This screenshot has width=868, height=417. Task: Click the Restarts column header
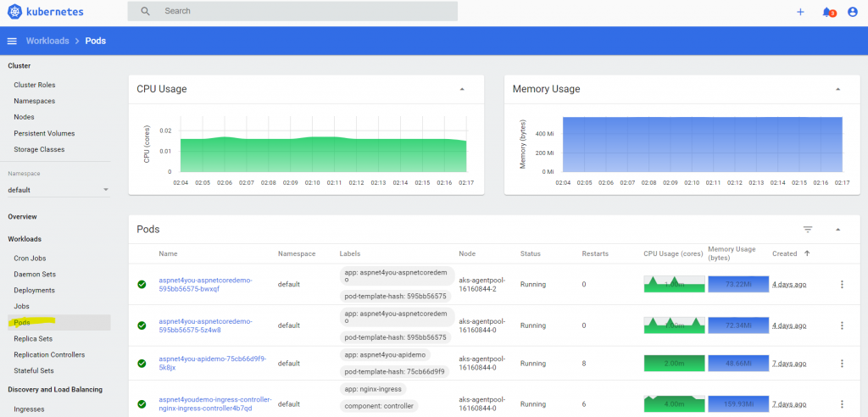tap(595, 253)
